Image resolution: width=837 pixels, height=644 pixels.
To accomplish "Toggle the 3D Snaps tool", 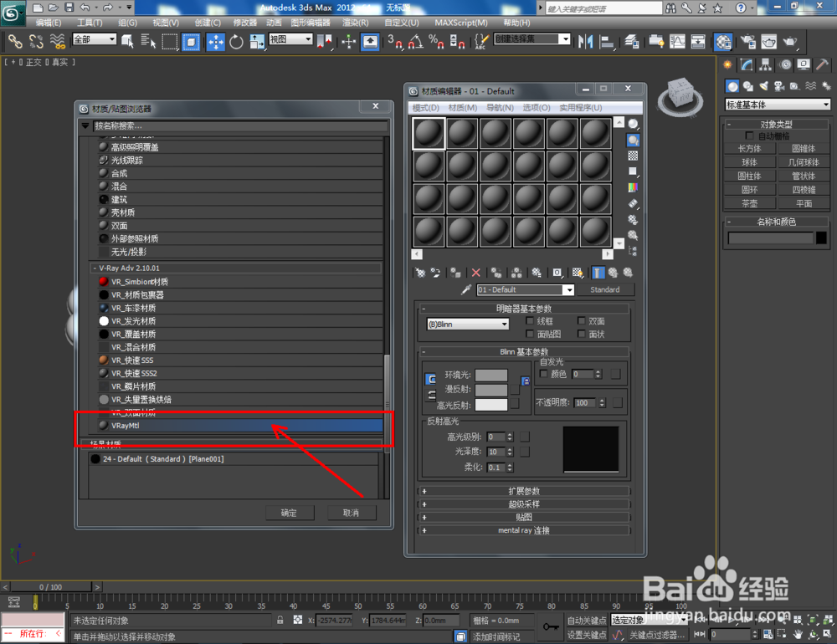I will tap(395, 42).
